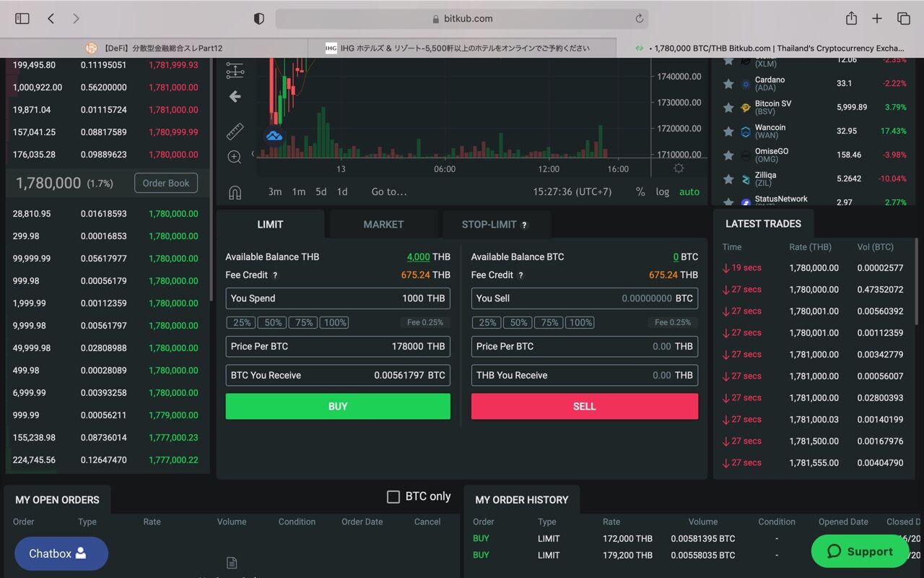
Task: Click the 4,000 THB available balance link
Action: tap(418, 256)
